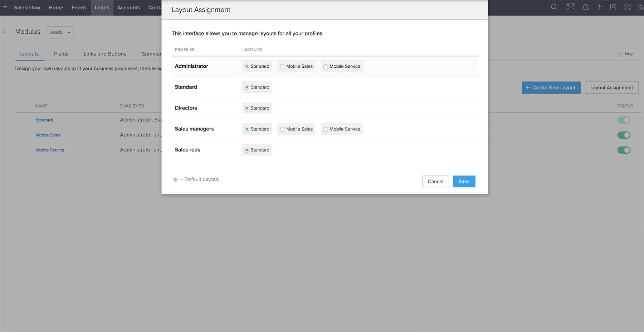This screenshot has height=332, width=644.
Task: Cancel the Layout Assignment dialog
Action: (435, 182)
